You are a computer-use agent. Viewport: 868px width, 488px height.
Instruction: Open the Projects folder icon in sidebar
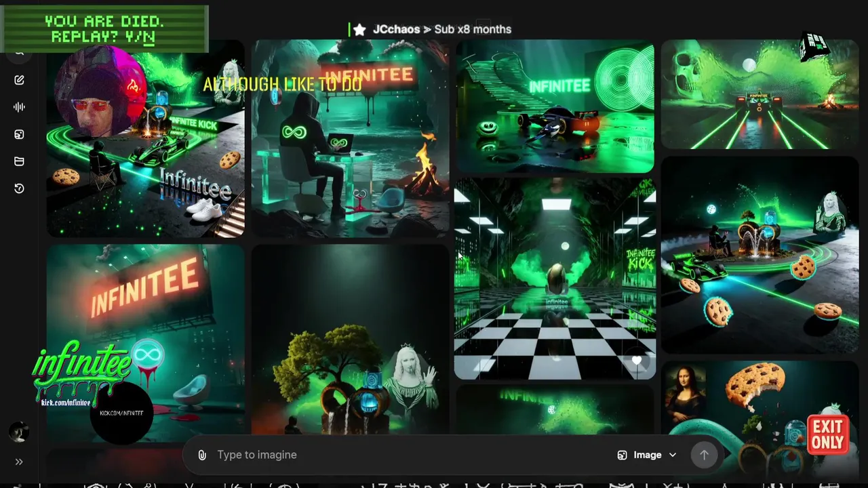tap(19, 161)
